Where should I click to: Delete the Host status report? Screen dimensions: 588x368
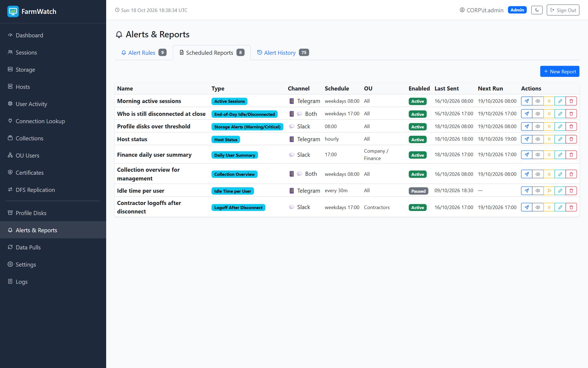click(571, 139)
